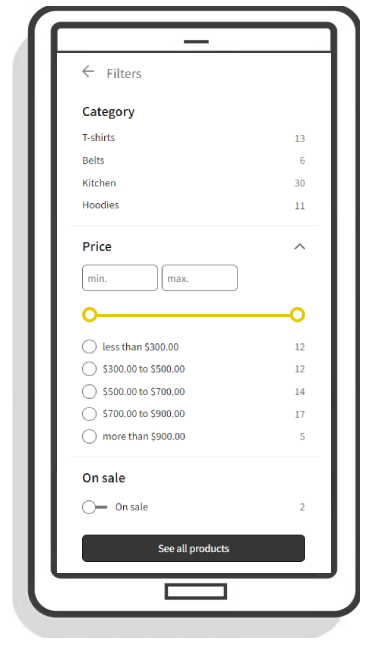Click the Price section heading
The image size is (368, 645).
point(97,246)
